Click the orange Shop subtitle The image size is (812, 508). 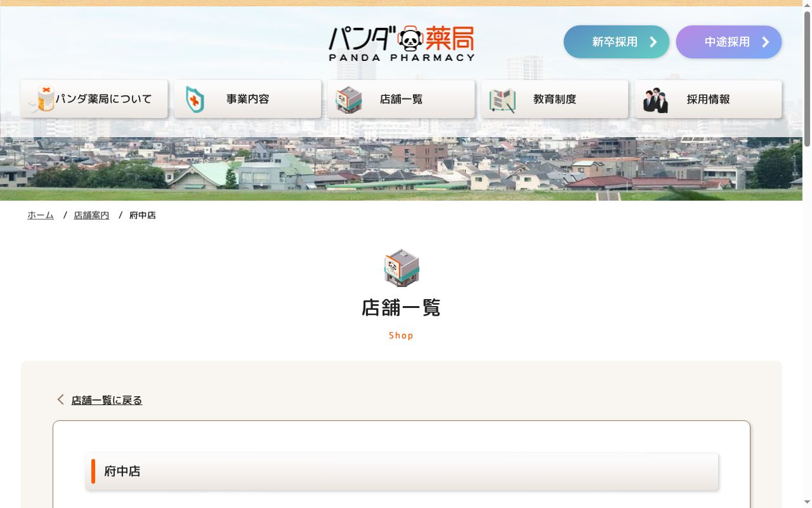click(401, 335)
